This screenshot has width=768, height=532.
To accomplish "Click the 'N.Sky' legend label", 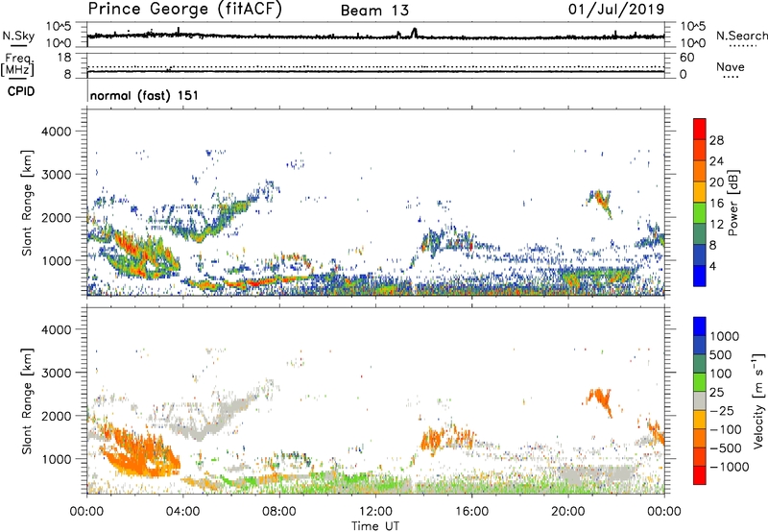I will (18, 36).
